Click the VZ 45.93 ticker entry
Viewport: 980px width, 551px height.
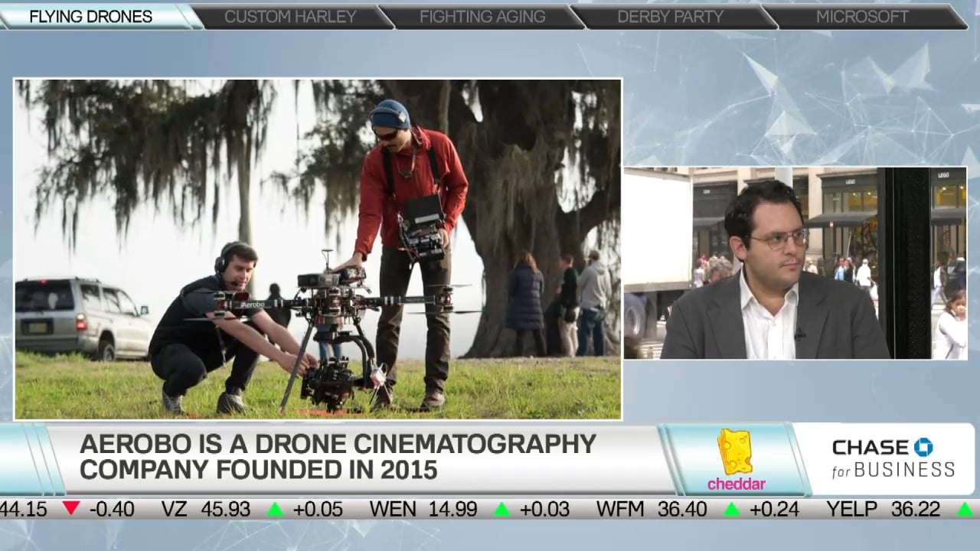(206, 509)
